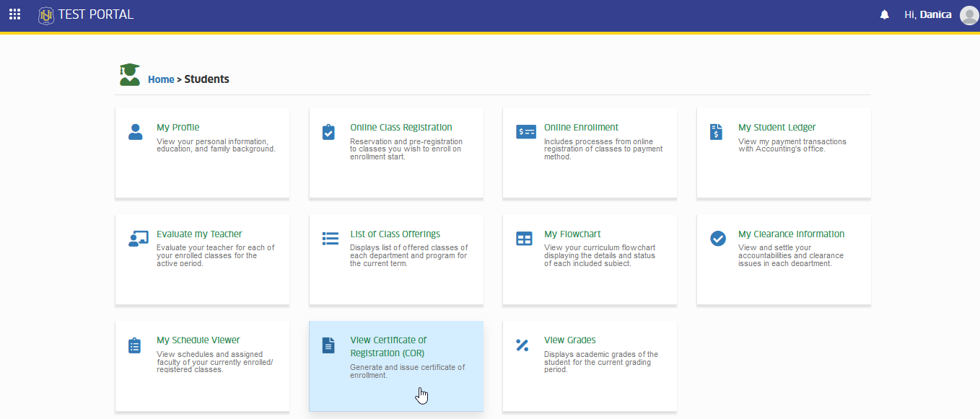Click the My Profile person icon
Image resolution: width=980 pixels, height=419 pixels.
coord(135,132)
